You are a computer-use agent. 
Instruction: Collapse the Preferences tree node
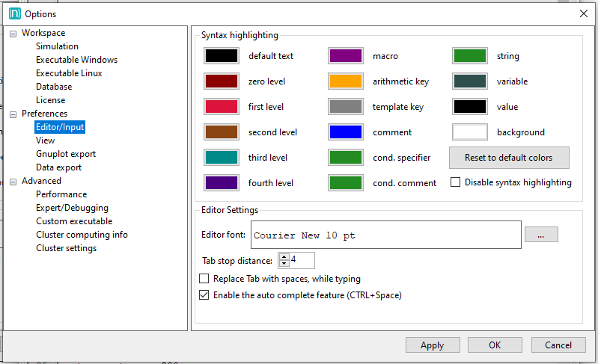(13, 114)
